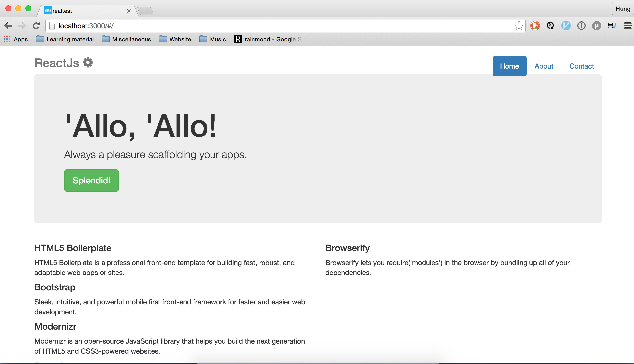This screenshot has width=634, height=364.
Task: Open the uBlock Origin (μ) extension
Action: tap(597, 26)
